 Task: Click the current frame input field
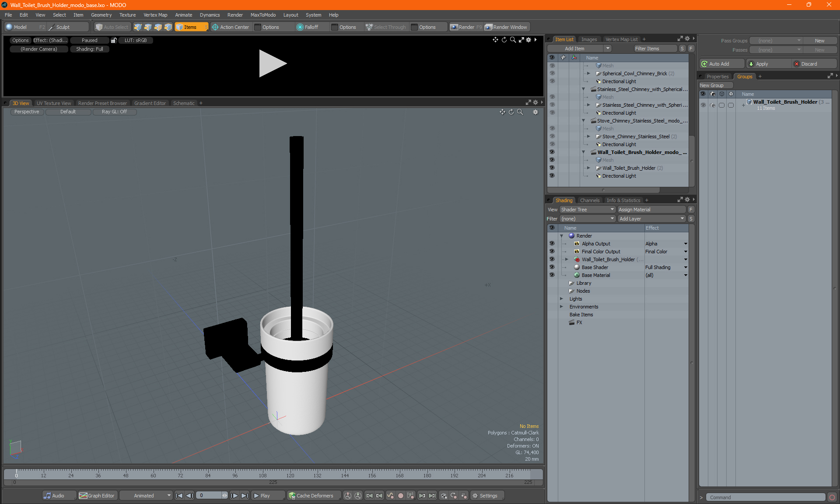pyautogui.click(x=210, y=496)
